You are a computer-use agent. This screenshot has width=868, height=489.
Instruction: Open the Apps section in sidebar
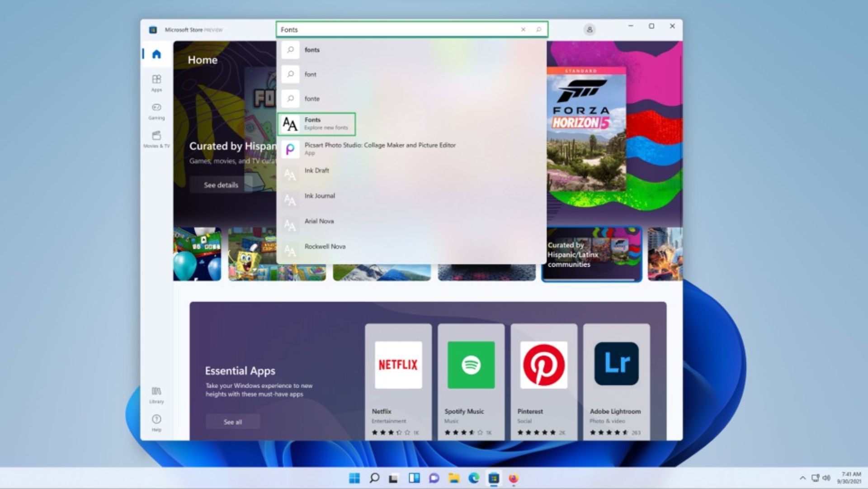point(156,83)
